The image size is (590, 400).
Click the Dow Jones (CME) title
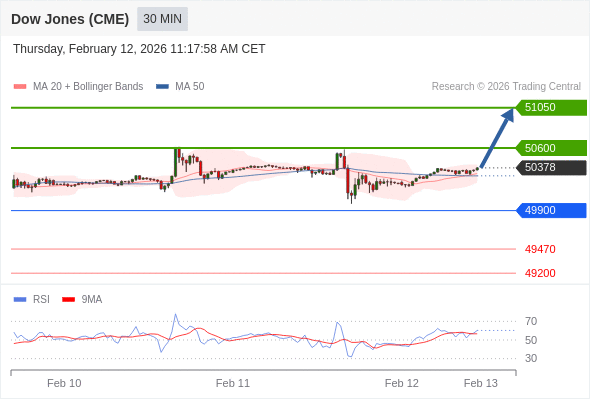[x=70, y=19]
